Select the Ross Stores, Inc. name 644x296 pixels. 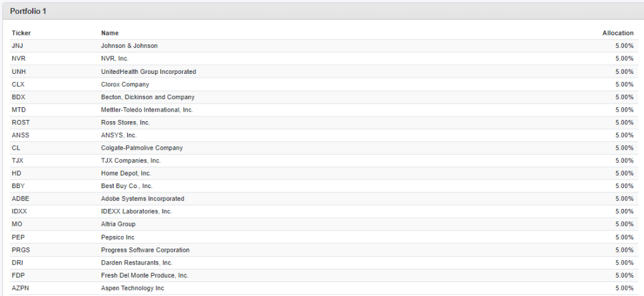[x=125, y=122]
